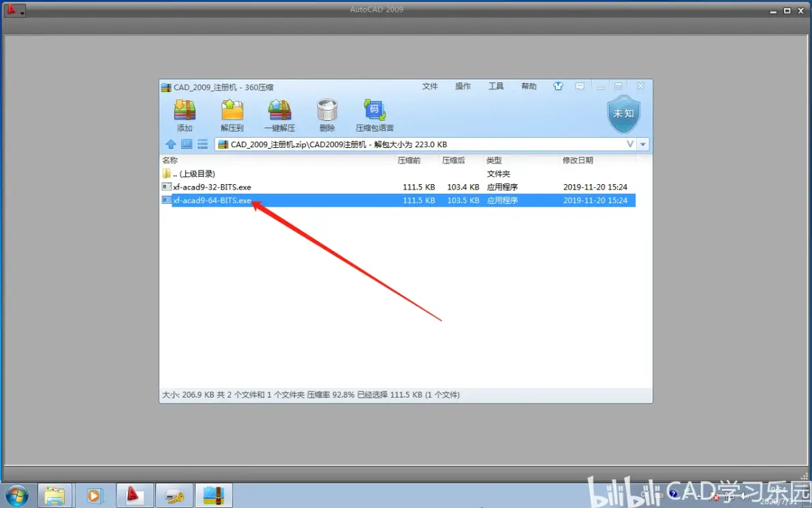Open the 操作 menu
The height and width of the screenshot is (508, 812).
[463, 86]
